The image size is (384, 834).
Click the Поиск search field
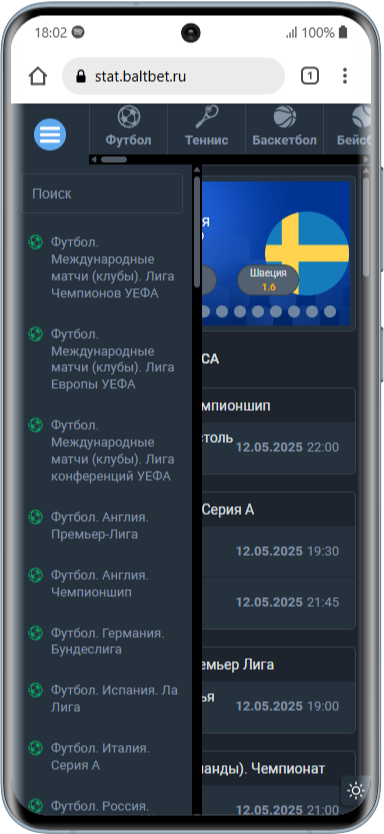coord(102,194)
